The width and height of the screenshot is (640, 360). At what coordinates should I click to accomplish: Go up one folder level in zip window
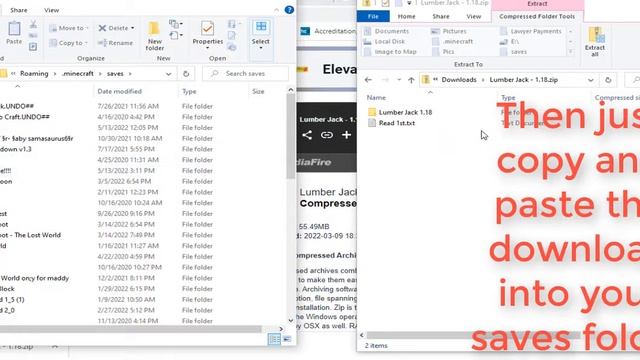click(x=411, y=80)
